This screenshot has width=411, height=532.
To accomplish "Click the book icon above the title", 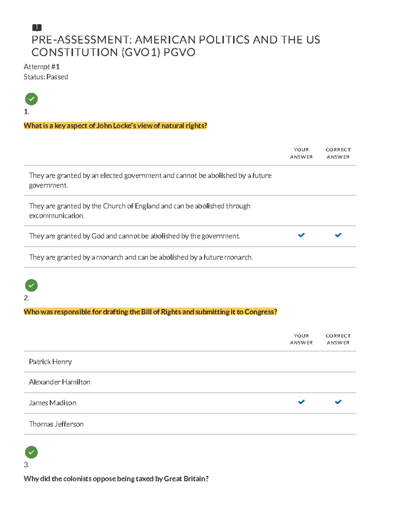I will point(37,27).
